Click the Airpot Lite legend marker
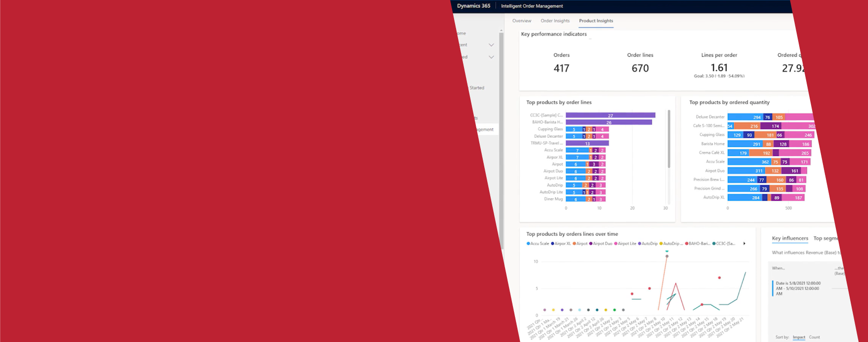868x342 pixels. click(616, 244)
